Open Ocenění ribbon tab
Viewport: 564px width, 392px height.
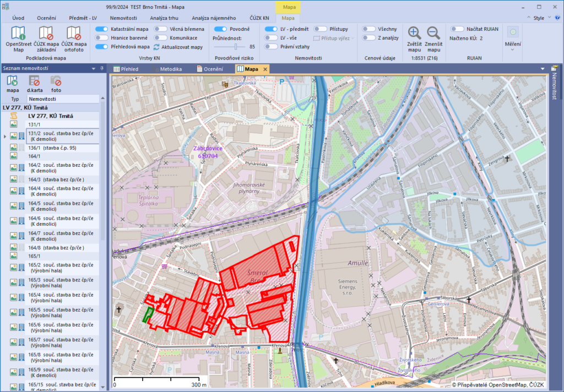coord(46,18)
